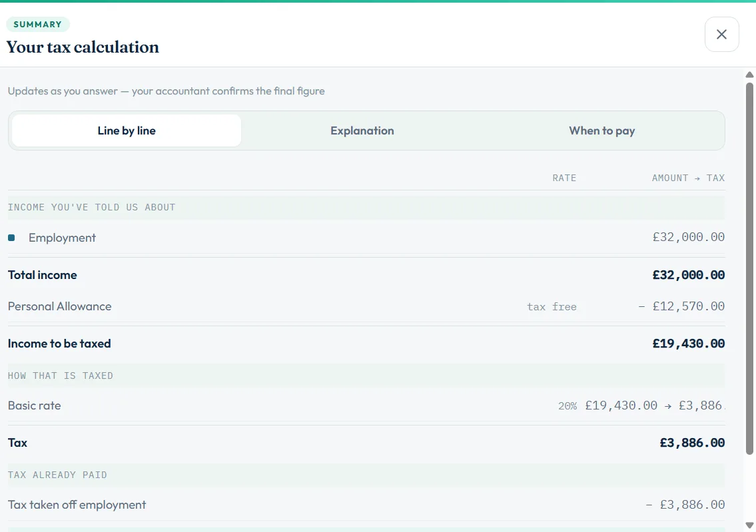
Task: Click the vertical scrollbar thumb
Action: click(x=749, y=268)
